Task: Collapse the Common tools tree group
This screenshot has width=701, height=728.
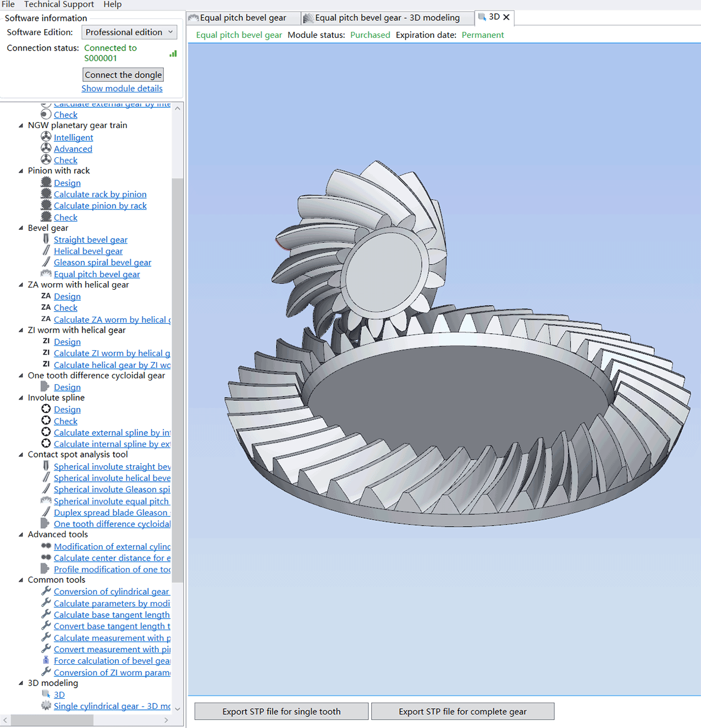Action: pos(21,580)
